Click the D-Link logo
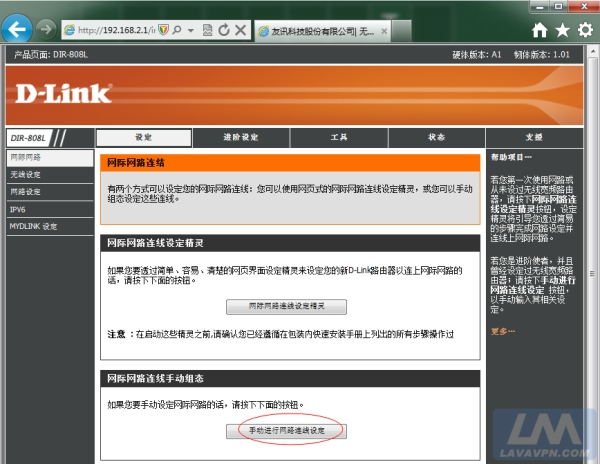600x464 pixels. click(x=64, y=94)
